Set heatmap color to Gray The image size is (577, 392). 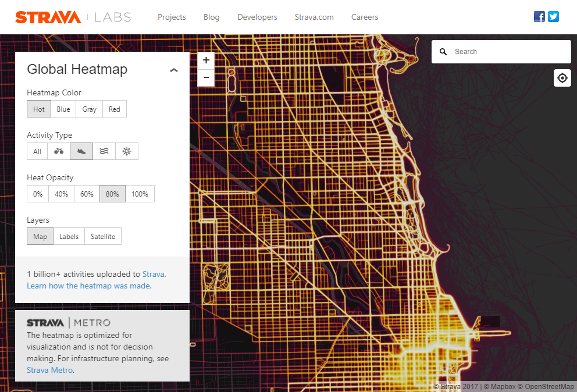click(x=89, y=109)
